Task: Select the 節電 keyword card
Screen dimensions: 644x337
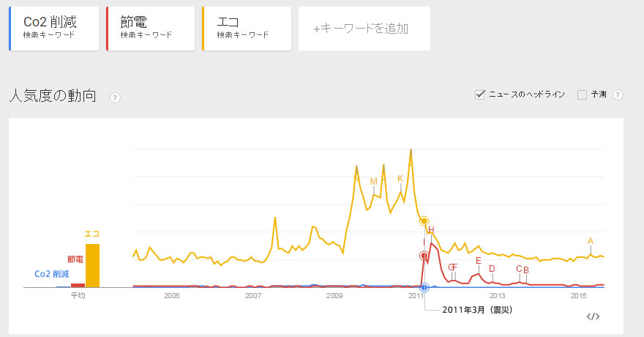Action: (150, 29)
